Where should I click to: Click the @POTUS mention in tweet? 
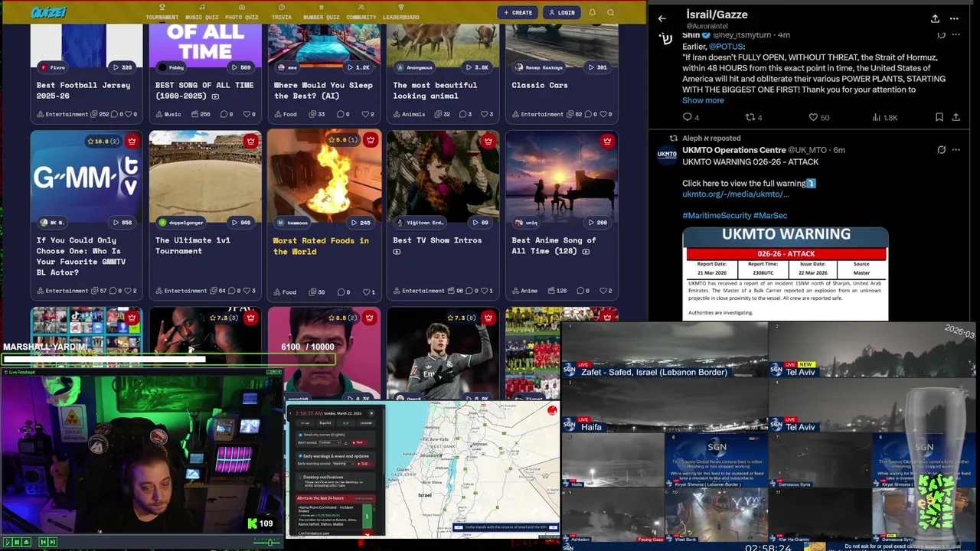(726, 47)
